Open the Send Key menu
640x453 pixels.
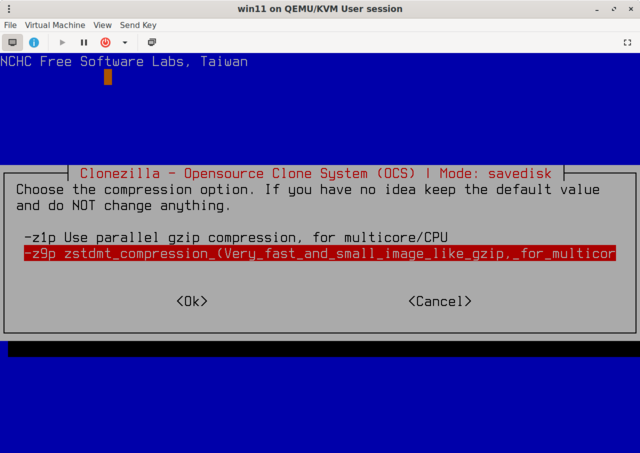click(137, 24)
